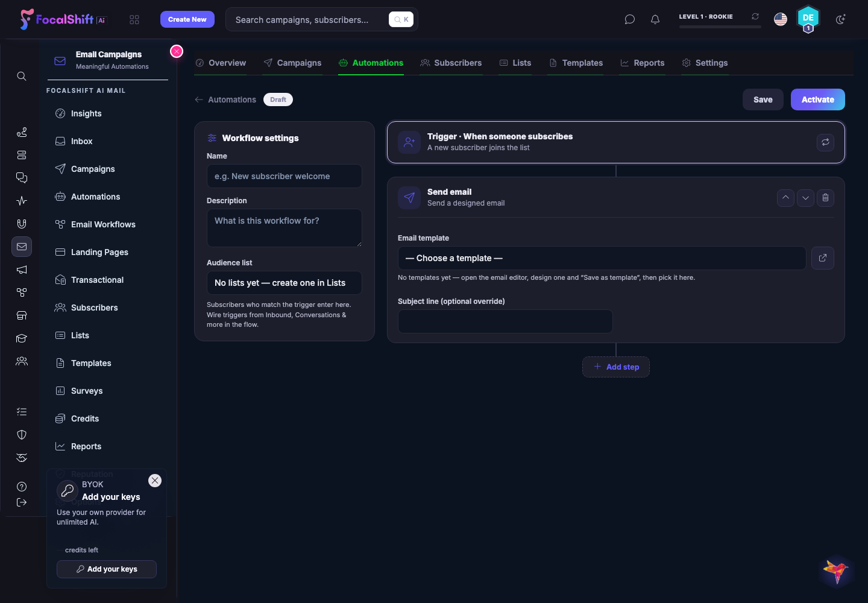Open the apps grid icon
The width and height of the screenshot is (868, 603).
[x=134, y=20]
